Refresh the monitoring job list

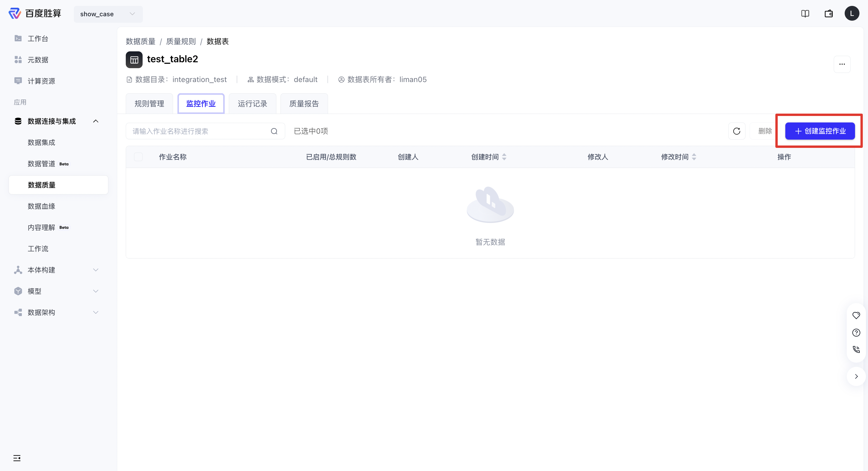[737, 131]
